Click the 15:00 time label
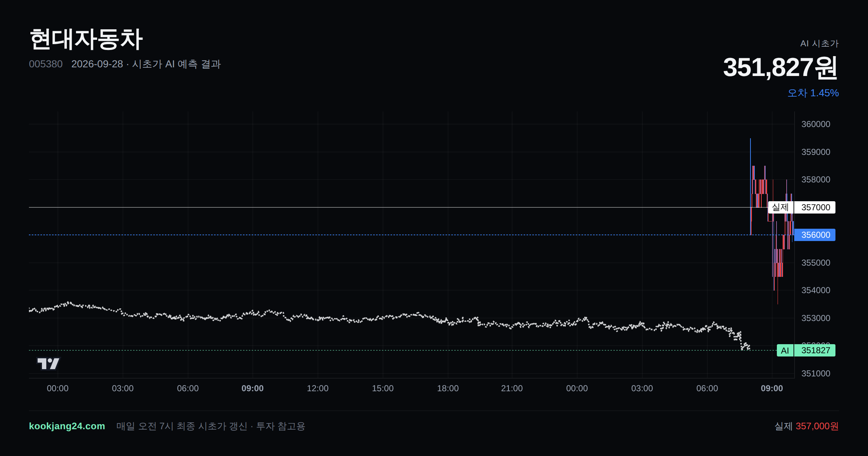 (x=383, y=388)
